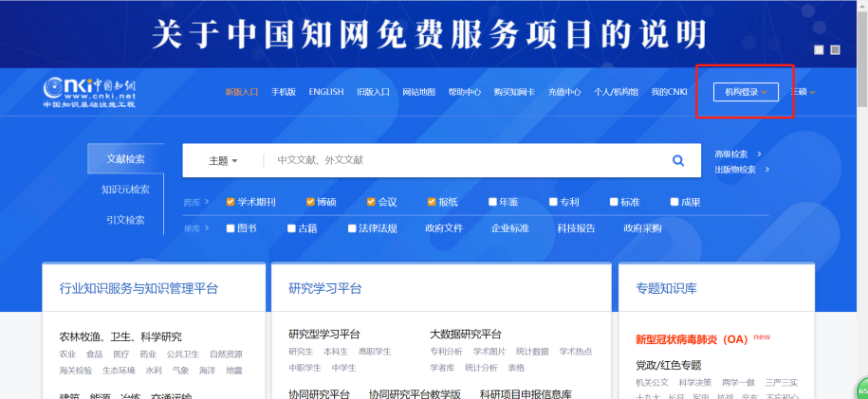Open the 协同研究平台教学版 link
The width and height of the screenshot is (868, 399).
tap(415, 394)
